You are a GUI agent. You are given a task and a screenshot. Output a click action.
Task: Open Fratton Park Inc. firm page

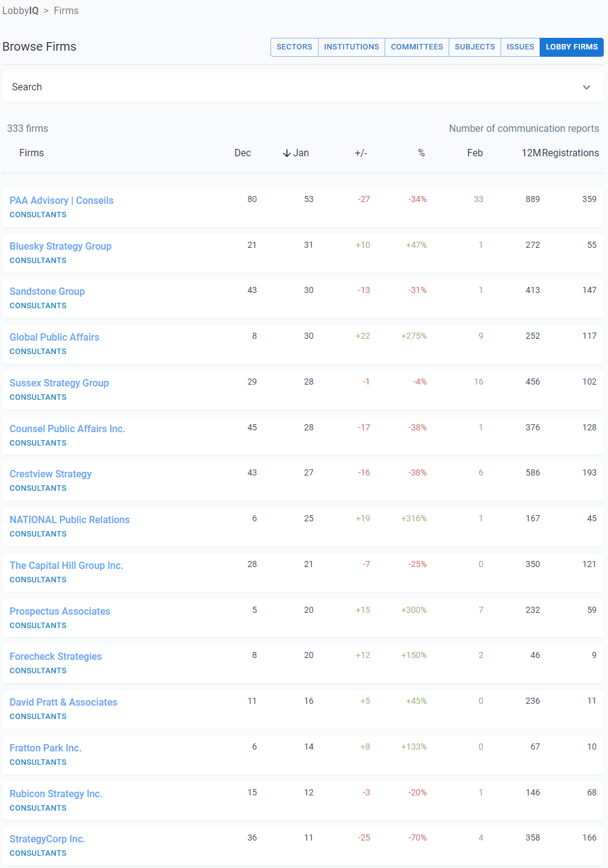45,748
